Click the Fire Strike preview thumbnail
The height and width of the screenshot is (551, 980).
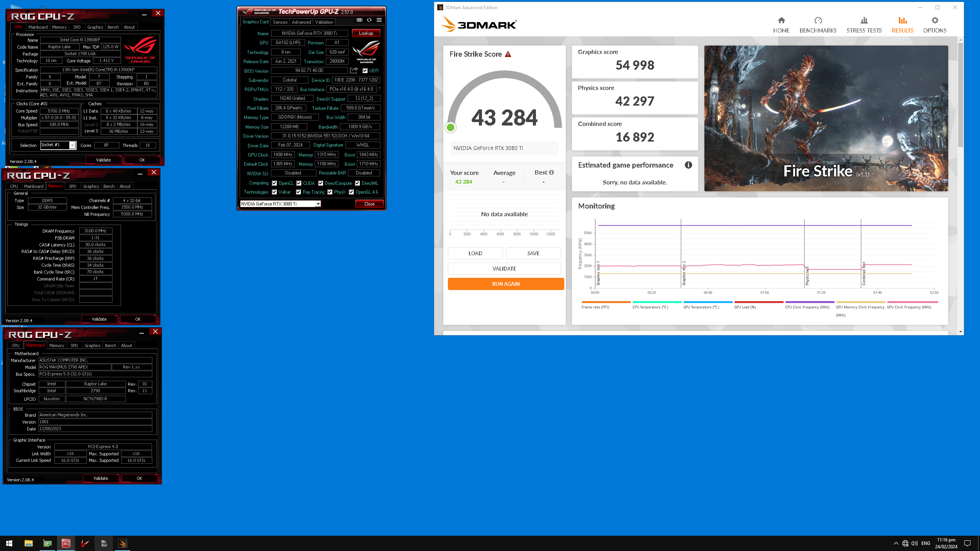point(826,118)
